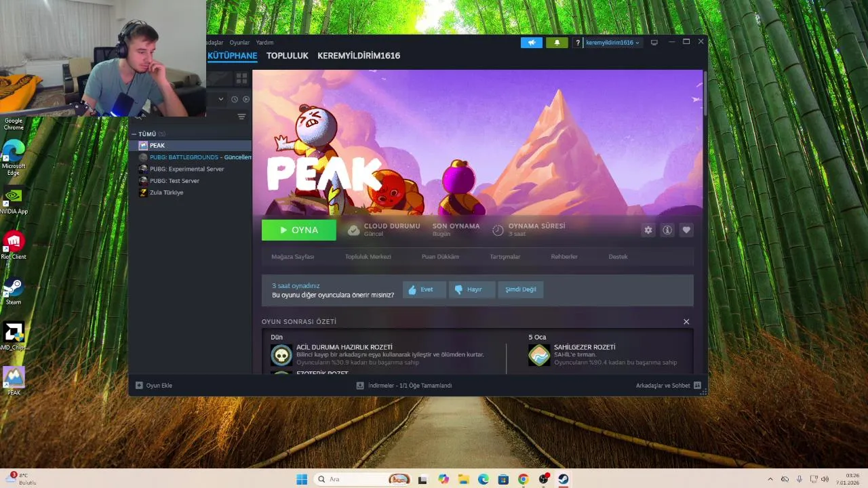Switch to TOPLULUK tab
Viewport: 868px width, 488px height.
(x=288, y=56)
